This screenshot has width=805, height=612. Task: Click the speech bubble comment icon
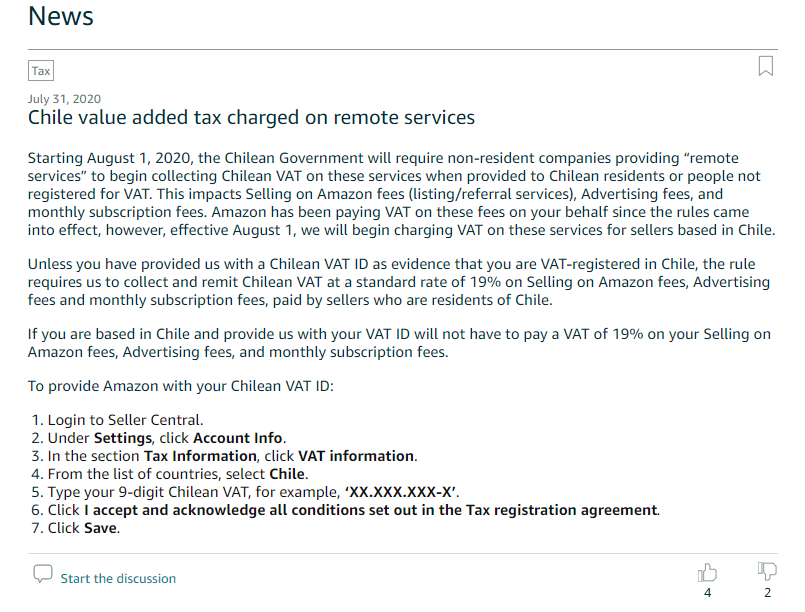(x=42, y=574)
